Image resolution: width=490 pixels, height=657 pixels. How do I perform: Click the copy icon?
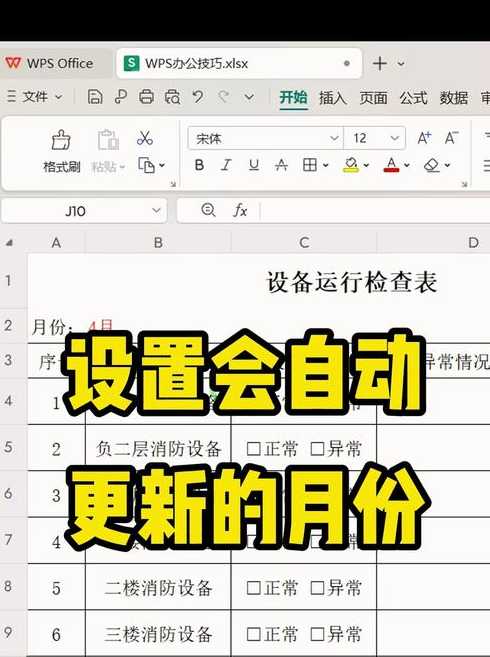(x=146, y=165)
